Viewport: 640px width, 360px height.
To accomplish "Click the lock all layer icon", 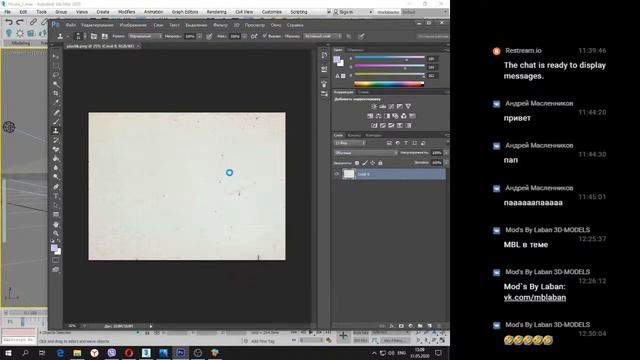I will click(x=380, y=163).
